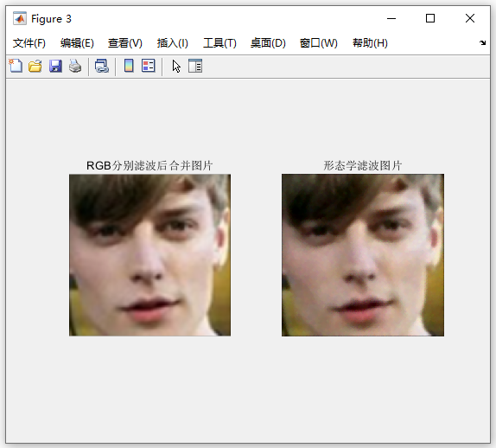
Task: Save the figure with floppy disk icon
Action: tap(55, 67)
